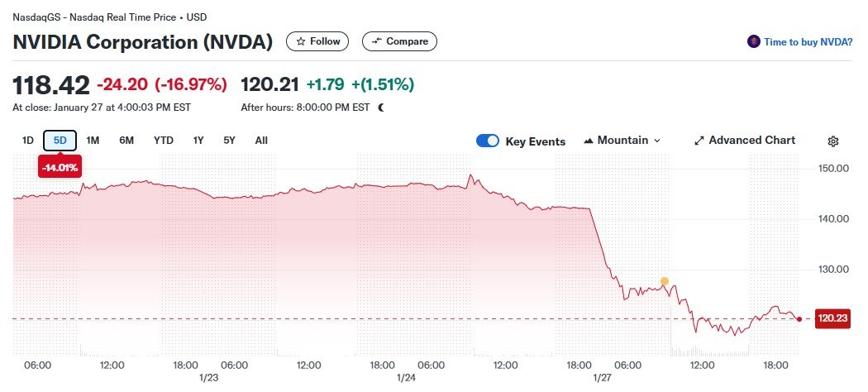
Task: Open the Advanced Chart view
Action: [744, 141]
